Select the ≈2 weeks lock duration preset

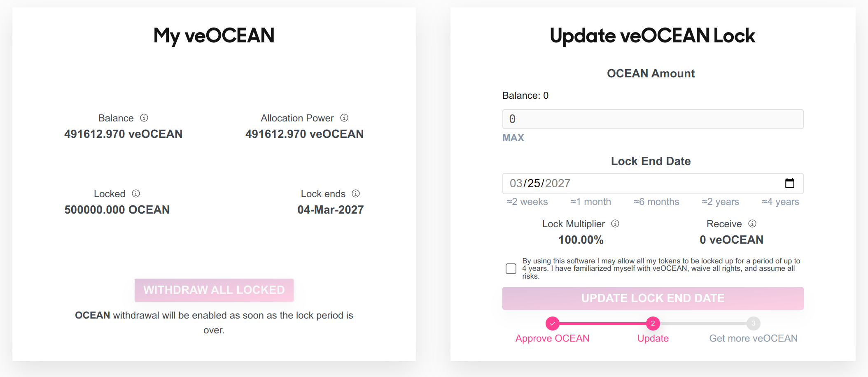pyautogui.click(x=527, y=202)
